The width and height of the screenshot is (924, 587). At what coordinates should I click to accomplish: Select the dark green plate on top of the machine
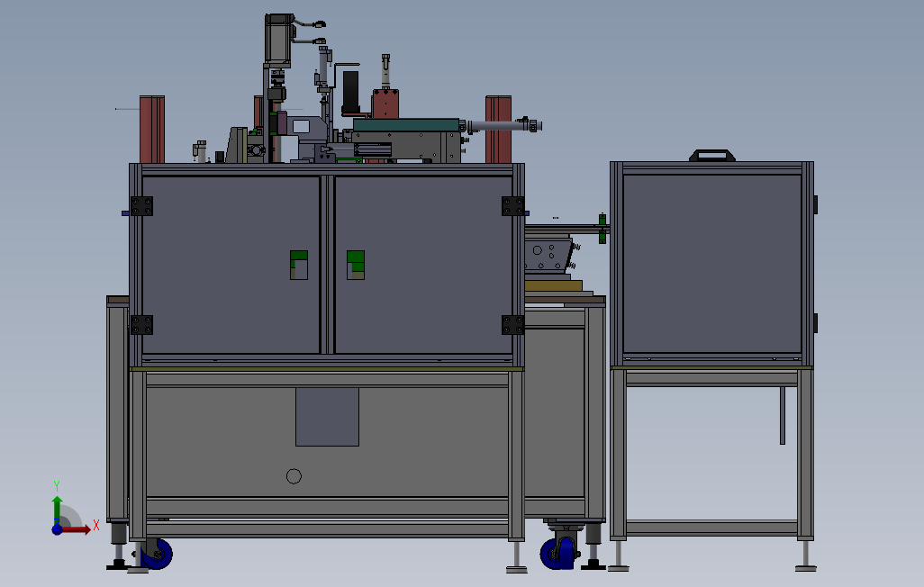[406, 124]
